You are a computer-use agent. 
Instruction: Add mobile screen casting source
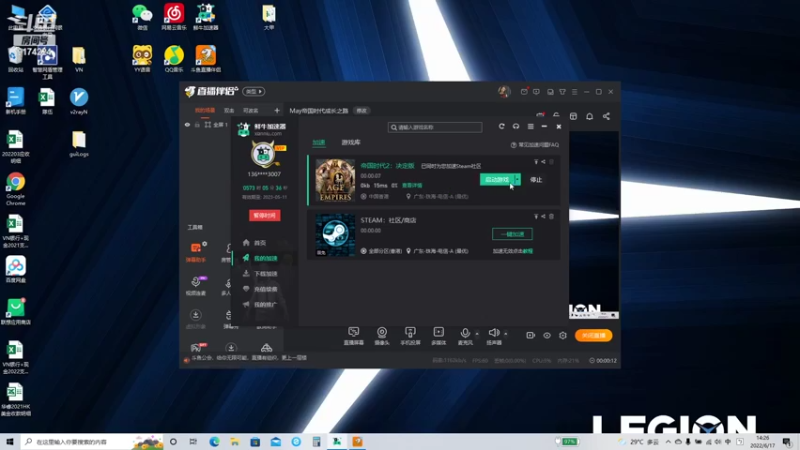tap(410, 336)
